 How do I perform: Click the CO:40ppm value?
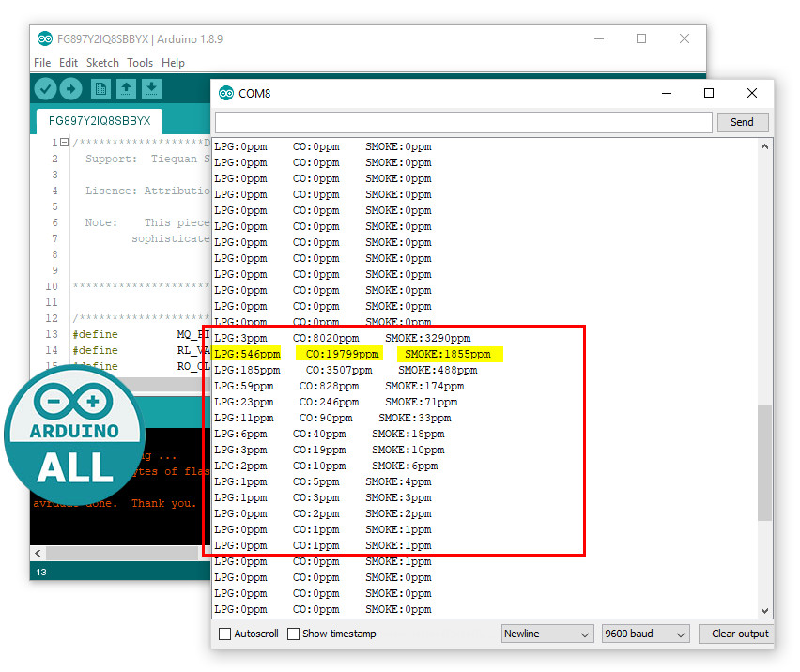[319, 435]
